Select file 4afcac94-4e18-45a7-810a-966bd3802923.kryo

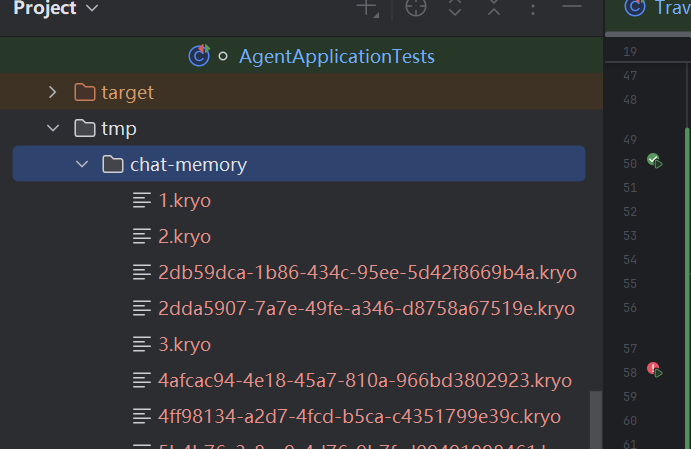365,381
